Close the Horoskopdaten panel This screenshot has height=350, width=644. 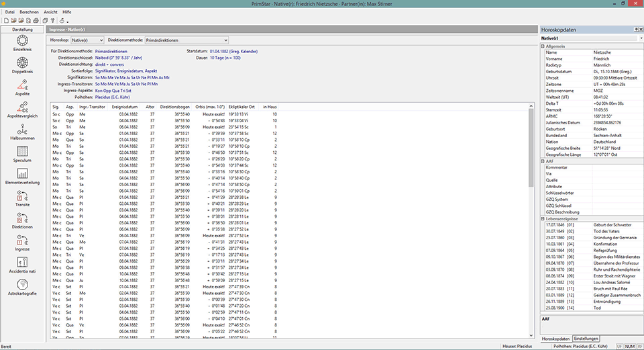641,30
